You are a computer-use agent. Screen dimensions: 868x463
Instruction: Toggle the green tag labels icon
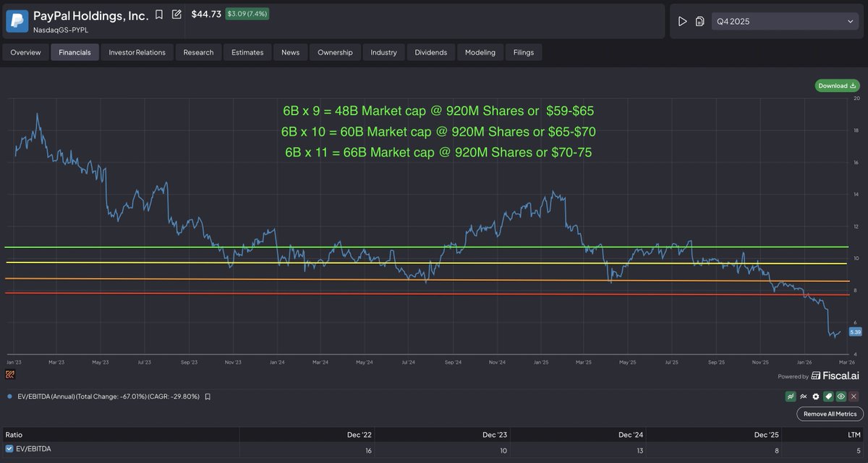pos(828,396)
